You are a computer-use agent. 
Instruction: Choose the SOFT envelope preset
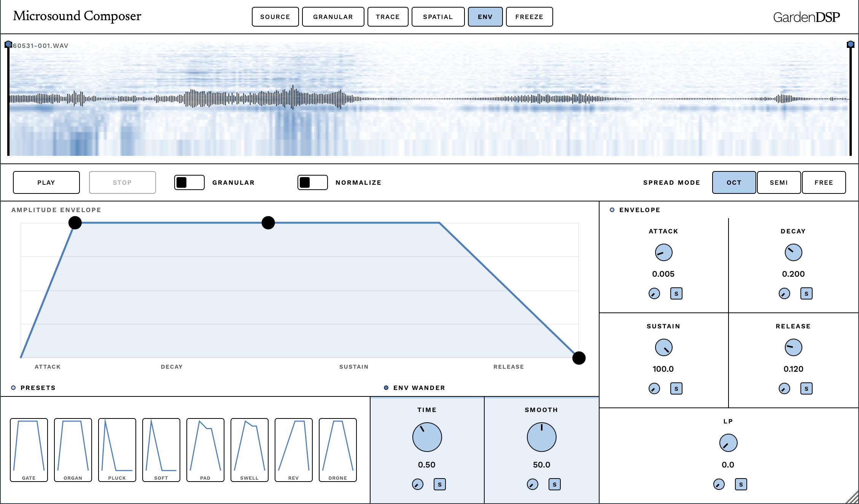click(x=161, y=450)
